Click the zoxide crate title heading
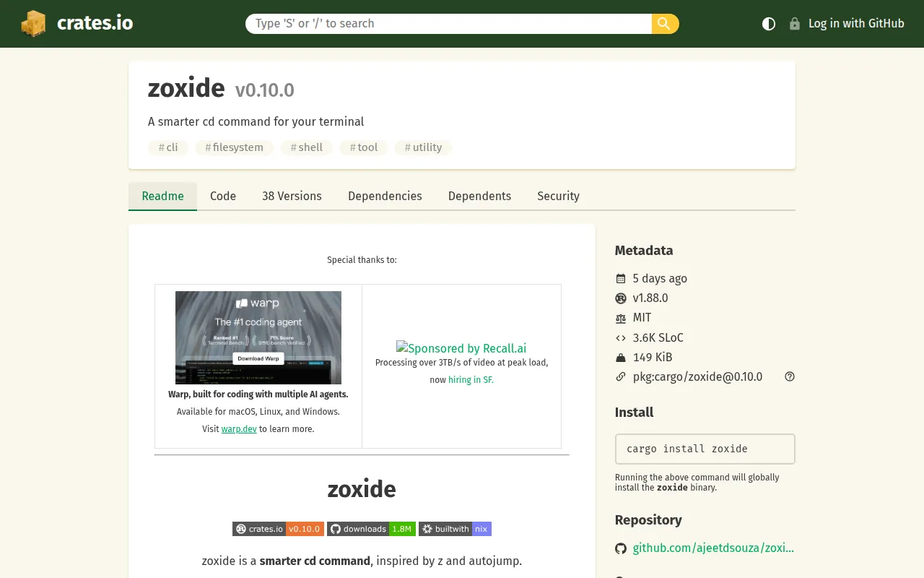This screenshot has height=578, width=924. (x=186, y=88)
